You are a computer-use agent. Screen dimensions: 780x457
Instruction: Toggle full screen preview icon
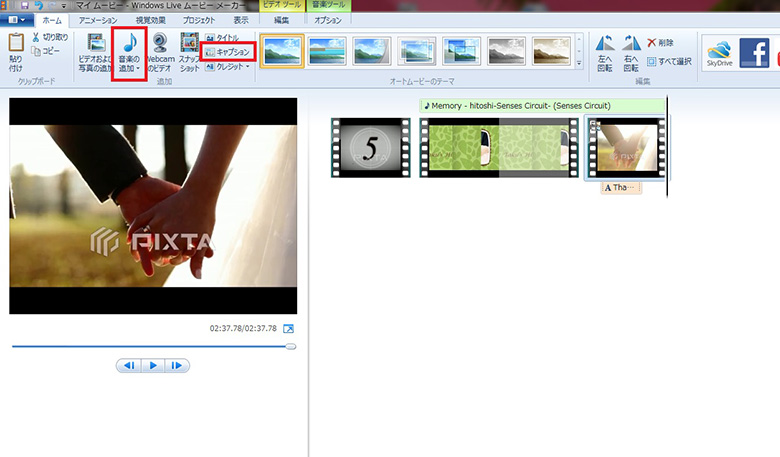(289, 329)
